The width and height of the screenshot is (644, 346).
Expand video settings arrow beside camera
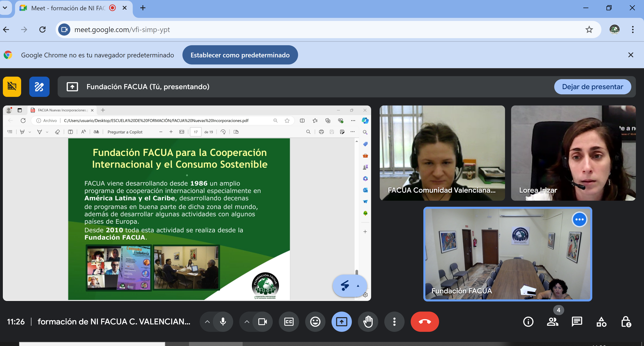pyautogui.click(x=247, y=322)
